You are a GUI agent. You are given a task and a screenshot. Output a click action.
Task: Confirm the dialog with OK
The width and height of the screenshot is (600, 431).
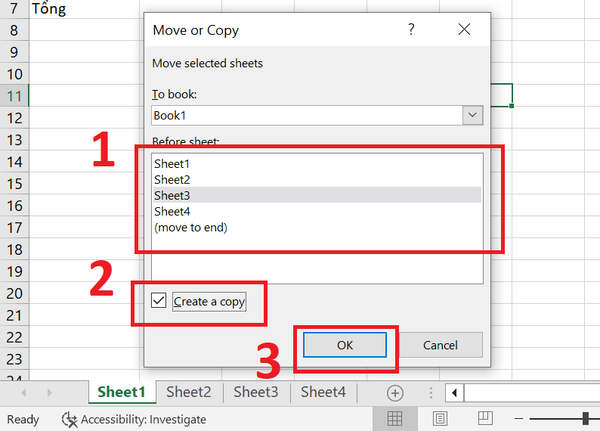tap(345, 345)
